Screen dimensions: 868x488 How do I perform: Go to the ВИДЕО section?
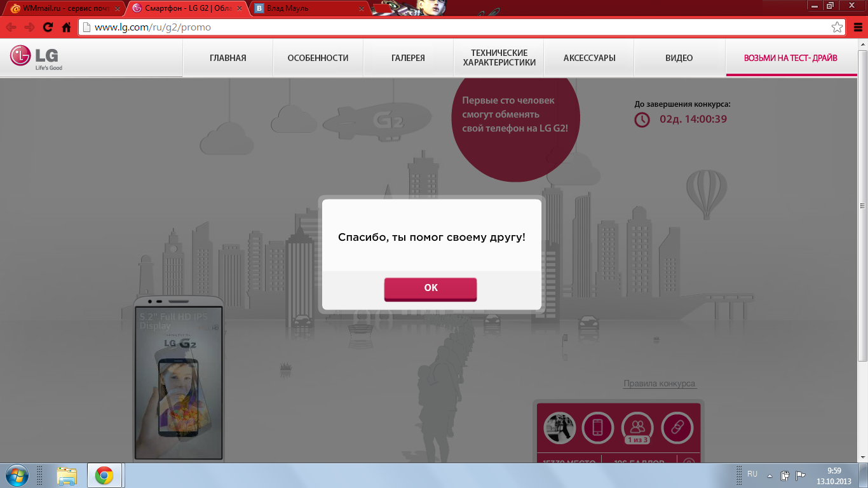679,58
